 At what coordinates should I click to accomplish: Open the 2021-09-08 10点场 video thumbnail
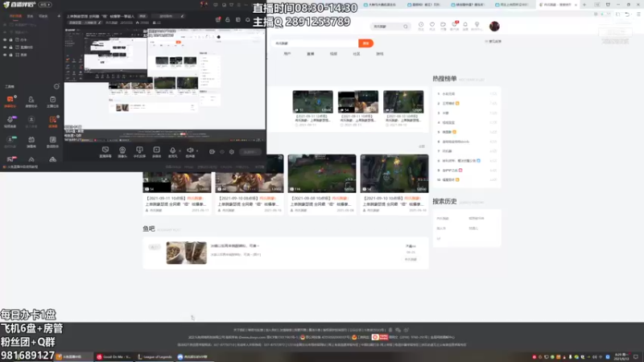[x=321, y=174]
